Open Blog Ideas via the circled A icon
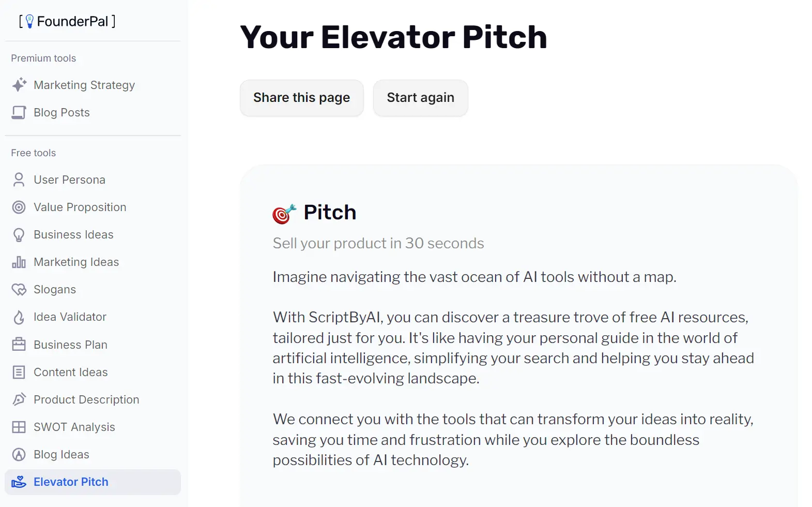The image size is (812, 507). (x=19, y=454)
